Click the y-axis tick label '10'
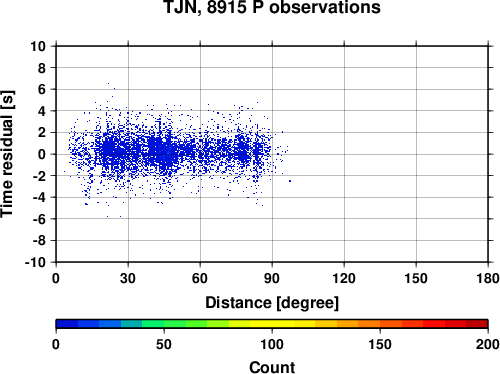500x374 pixels. click(x=38, y=46)
